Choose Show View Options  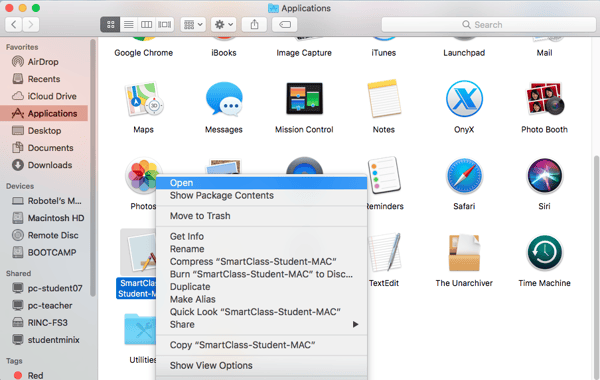point(261,365)
